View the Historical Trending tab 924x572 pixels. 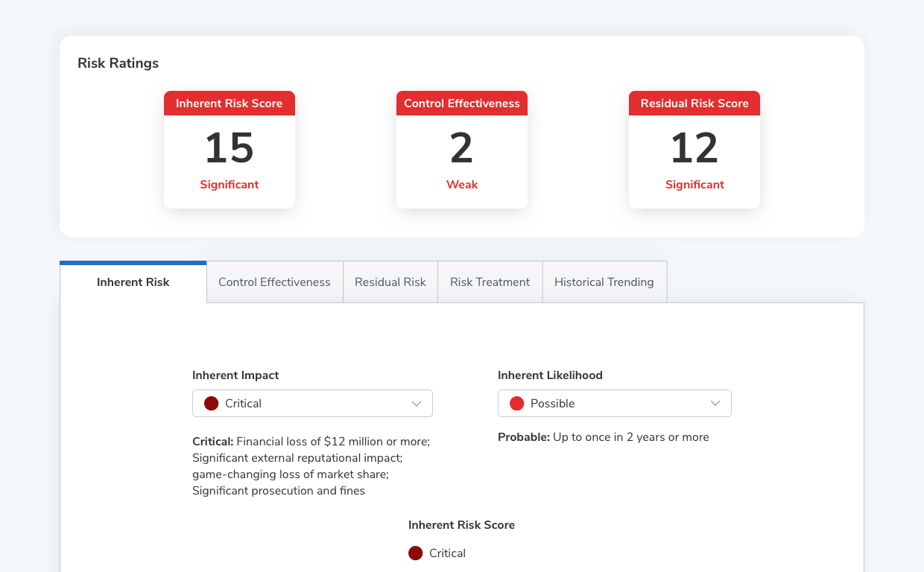604,282
